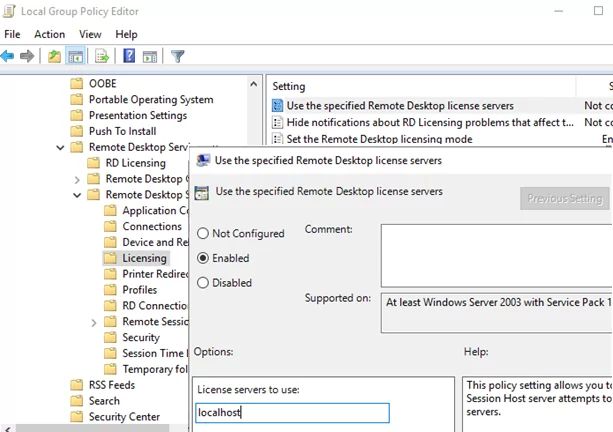Toggle the Show/Hide Console Tree icon

click(x=75, y=57)
